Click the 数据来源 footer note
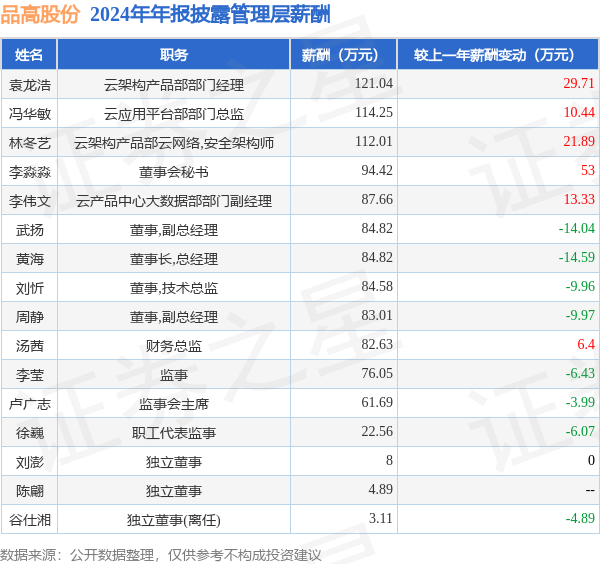 pyautogui.click(x=161, y=555)
